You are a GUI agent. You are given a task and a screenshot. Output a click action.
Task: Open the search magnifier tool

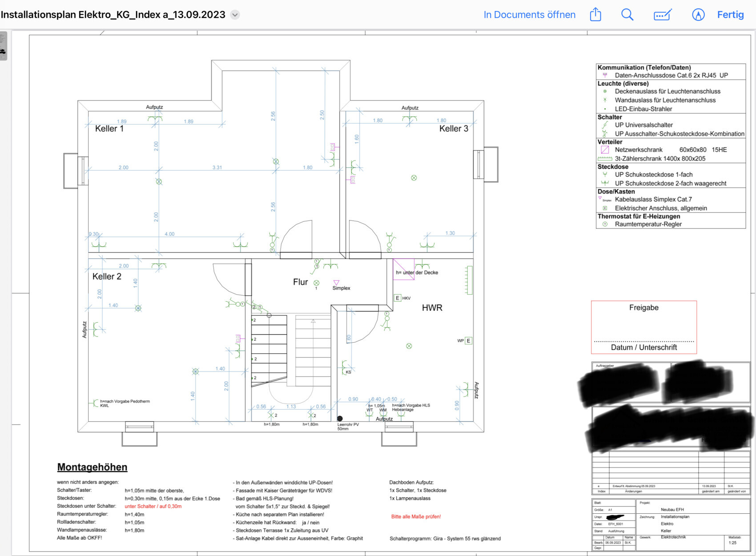coord(627,15)
